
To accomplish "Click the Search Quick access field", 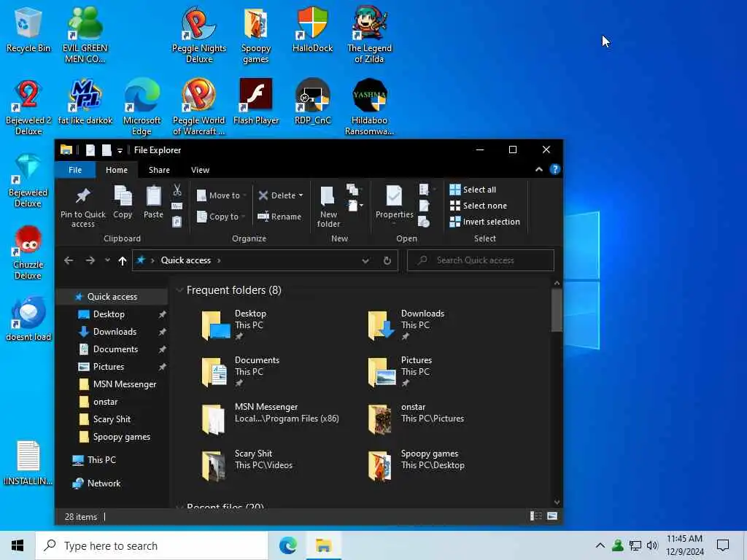I will [481, 260].
